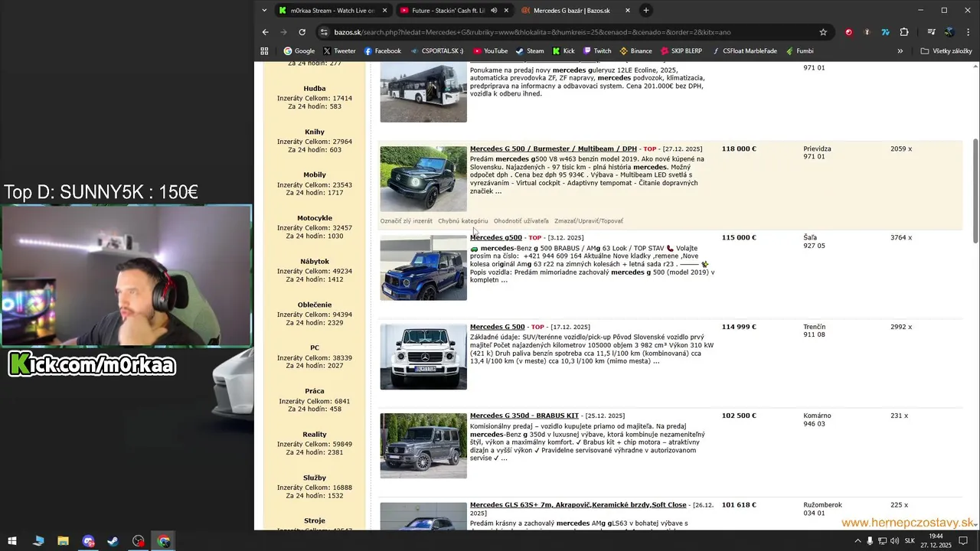Open the Chrome extensions puzzle menu

pos(904,32)
